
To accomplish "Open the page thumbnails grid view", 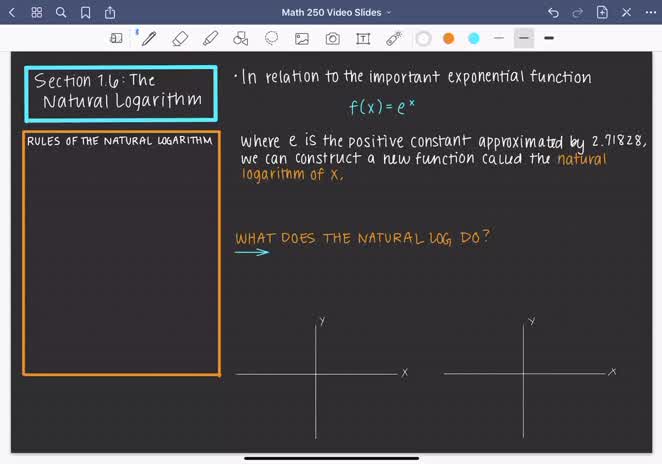I will (x=37, y=12).
